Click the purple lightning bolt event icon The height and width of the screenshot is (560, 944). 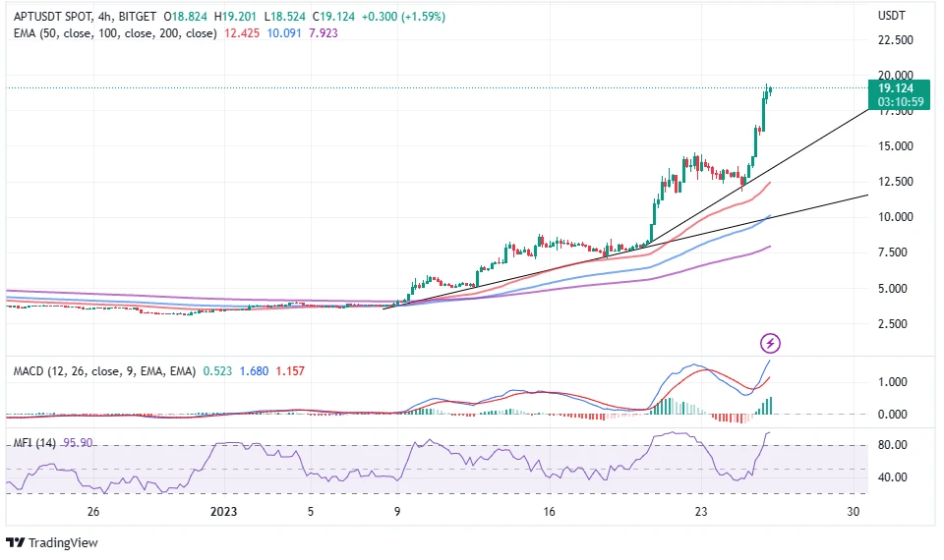(770, 344)
